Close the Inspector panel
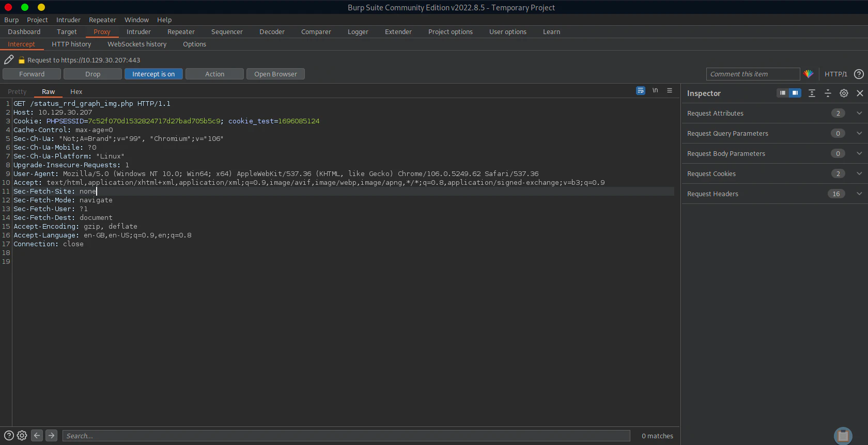 coord(860,93)
